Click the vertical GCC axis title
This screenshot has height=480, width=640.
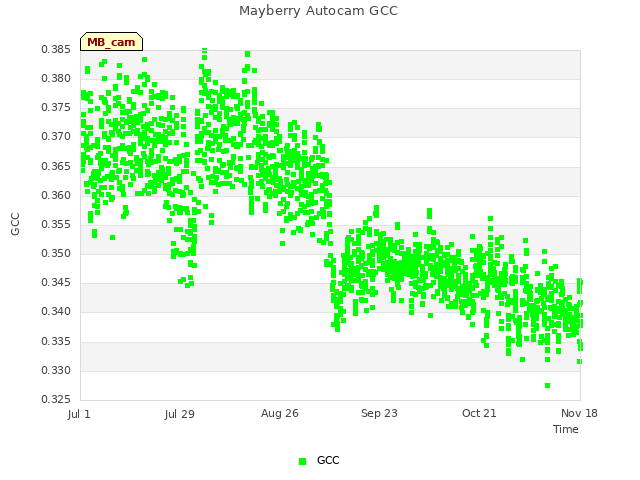click(x=15, y=224)
